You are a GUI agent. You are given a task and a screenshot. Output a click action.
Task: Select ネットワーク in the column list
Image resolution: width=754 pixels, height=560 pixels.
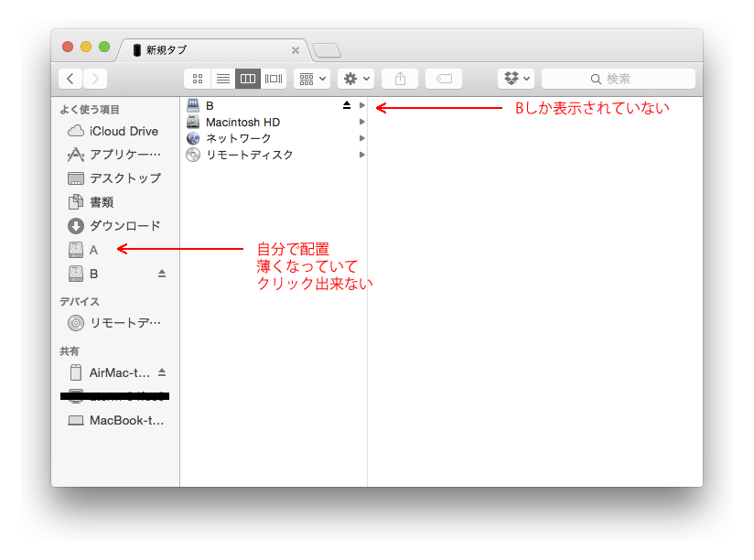[275, 138]
